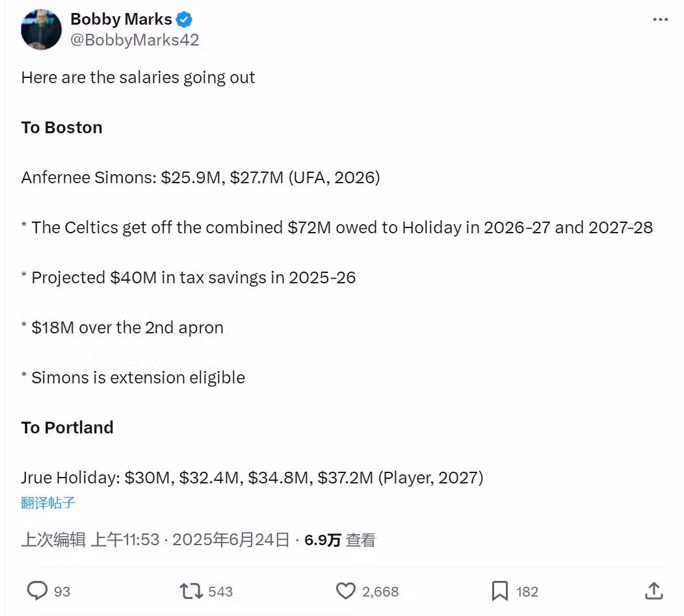Click the reply speech bubble icon

38,591
